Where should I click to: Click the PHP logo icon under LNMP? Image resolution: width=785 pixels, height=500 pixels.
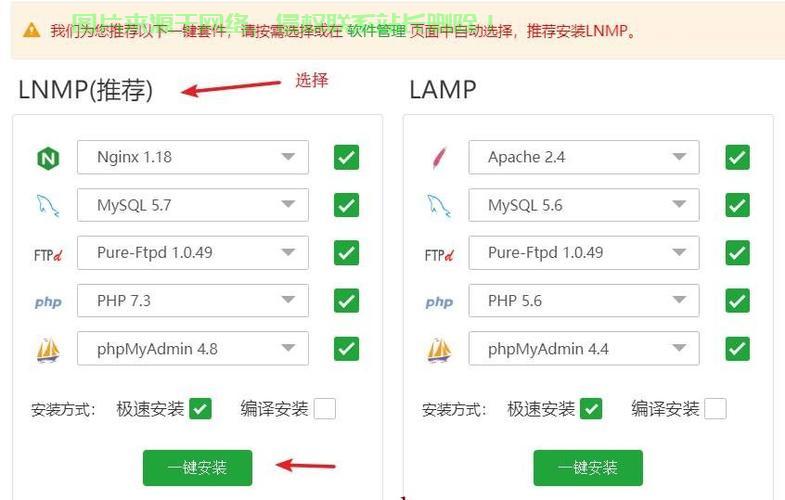tap(48, 302)
